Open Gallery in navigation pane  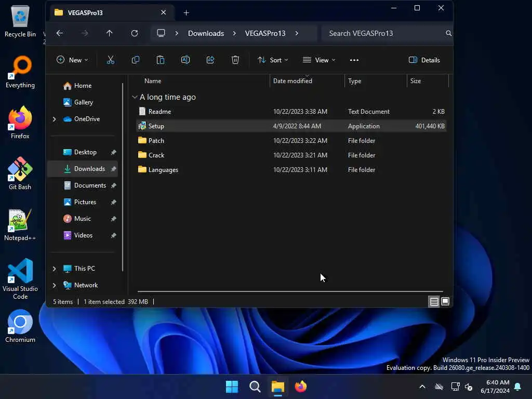click(84, 102)
